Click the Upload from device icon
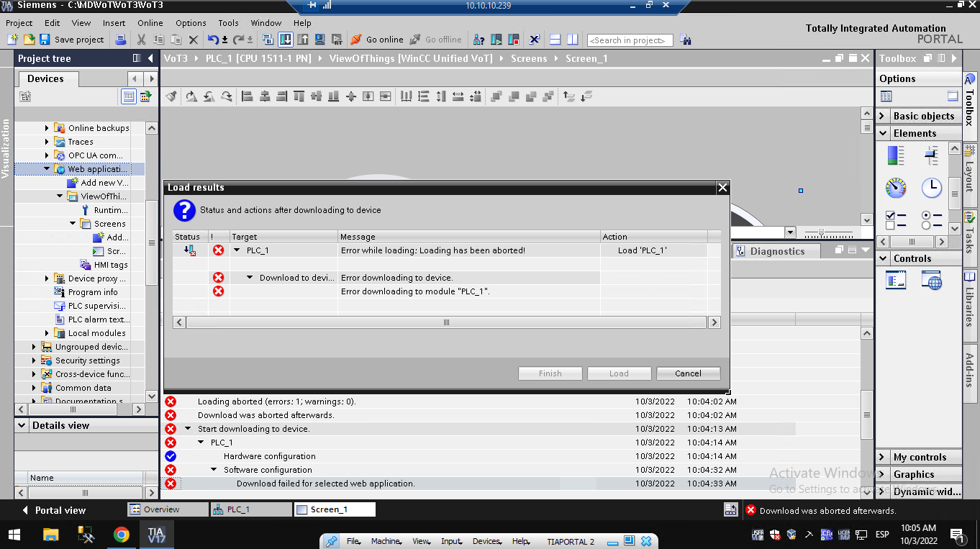 (x=303, y=40)
